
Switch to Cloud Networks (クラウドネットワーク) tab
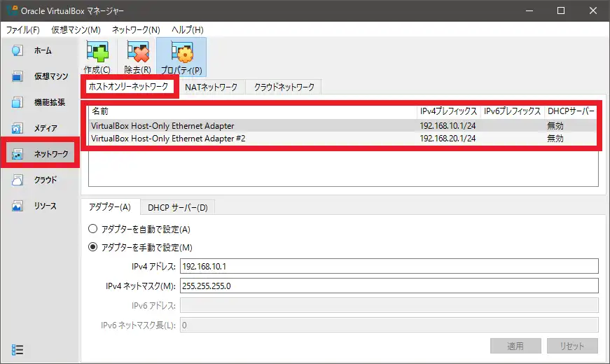tap(284, 87)
